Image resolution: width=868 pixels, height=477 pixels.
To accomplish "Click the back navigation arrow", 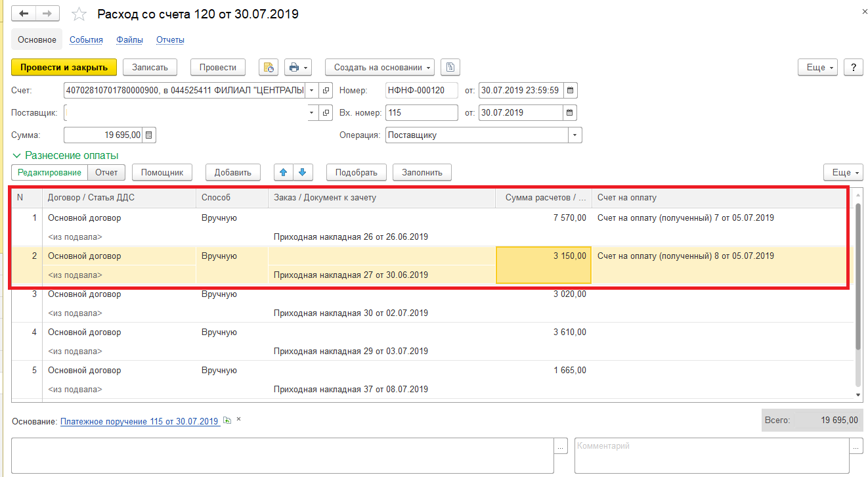I will (x=24, y=14).
